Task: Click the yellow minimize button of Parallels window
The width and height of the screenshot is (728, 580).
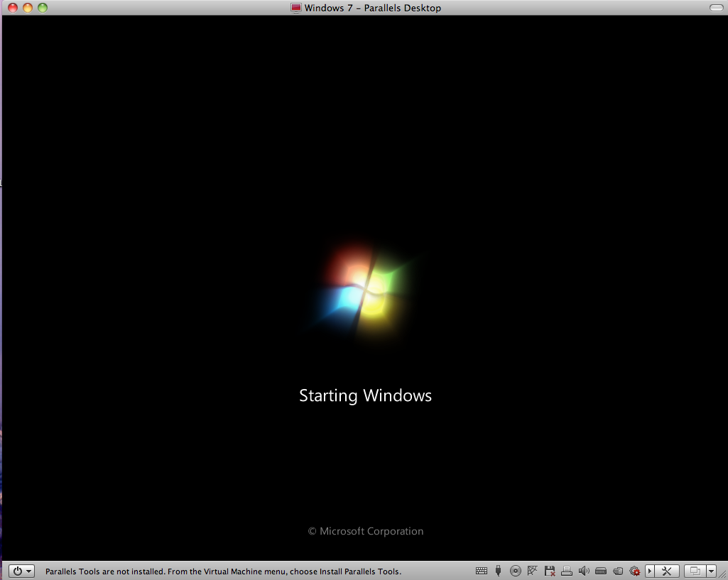Action: click(28, 7)
